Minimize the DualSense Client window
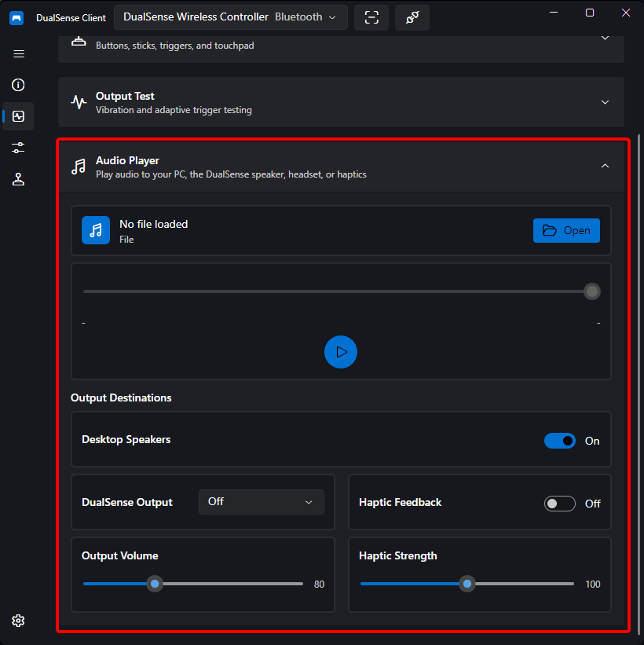This screenshot has width=644, height=645. click(x=554, y=13)
